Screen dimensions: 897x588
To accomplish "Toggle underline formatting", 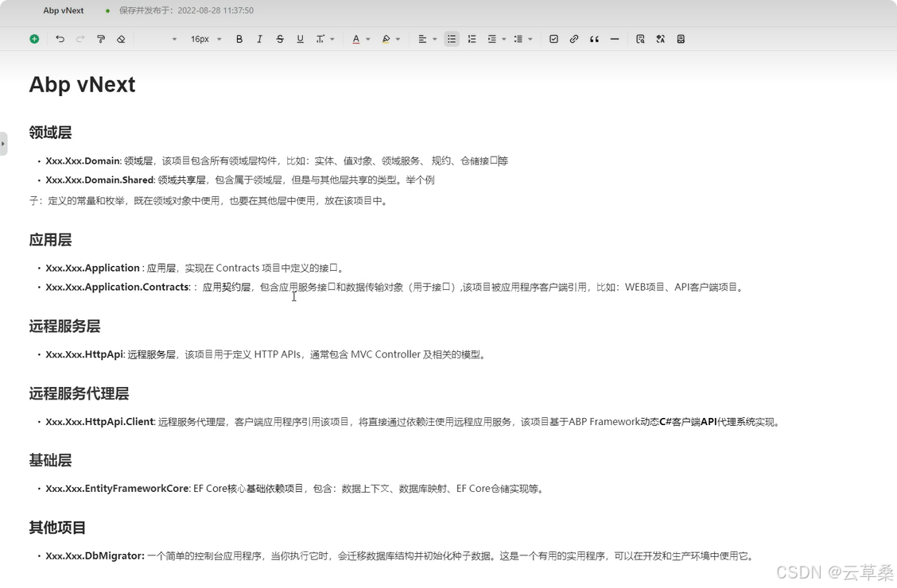I will coord(300,39).
